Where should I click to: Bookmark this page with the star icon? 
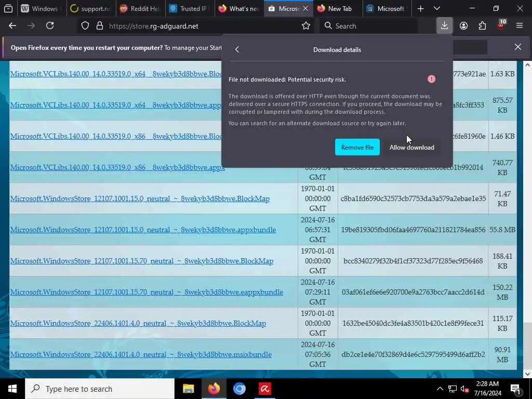click(305, 26)
